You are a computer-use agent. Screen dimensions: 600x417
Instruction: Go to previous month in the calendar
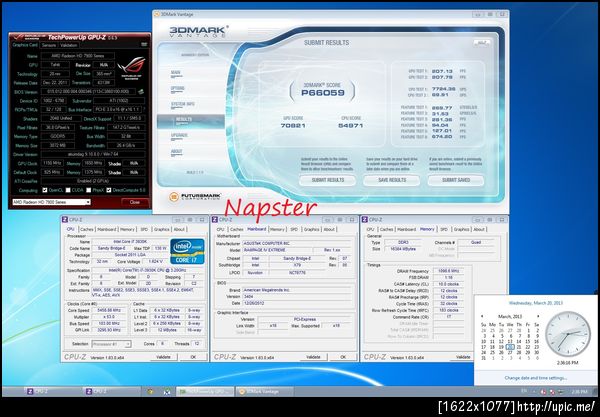482,316
